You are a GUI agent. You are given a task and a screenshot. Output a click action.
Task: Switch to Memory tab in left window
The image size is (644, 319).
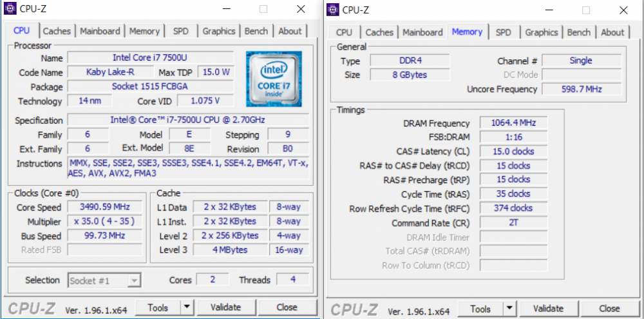pos(144,31)
